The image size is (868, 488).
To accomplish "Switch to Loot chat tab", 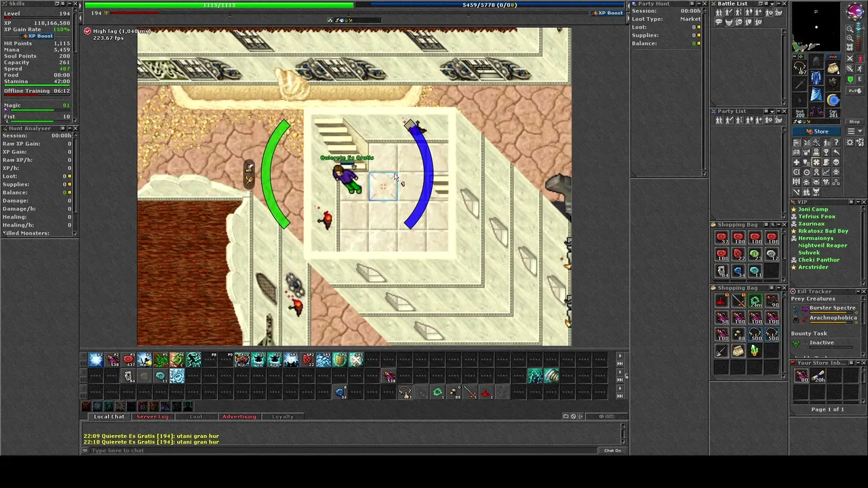I will pyautogui.click(x=196, y=417).
